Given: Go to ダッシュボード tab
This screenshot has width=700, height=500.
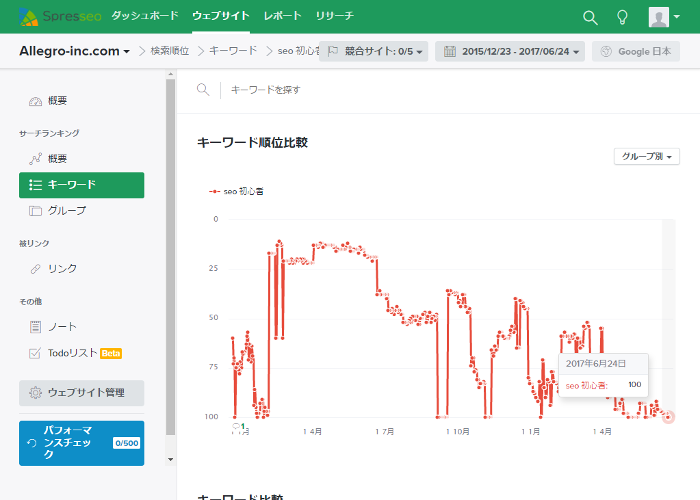Looking at the screenshot, I should [145, 16].
